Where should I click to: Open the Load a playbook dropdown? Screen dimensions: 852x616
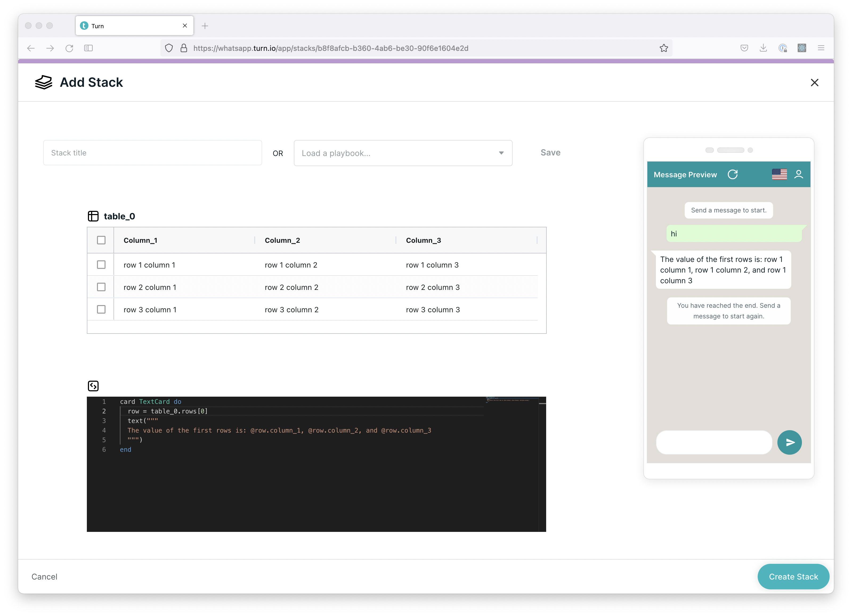(403, 153)
